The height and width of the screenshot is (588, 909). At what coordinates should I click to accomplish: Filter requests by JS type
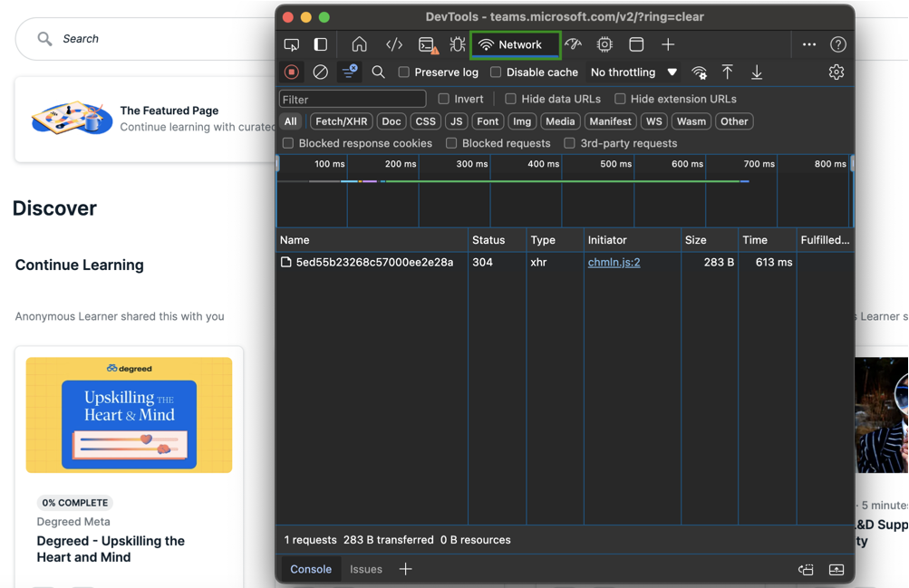457,121
